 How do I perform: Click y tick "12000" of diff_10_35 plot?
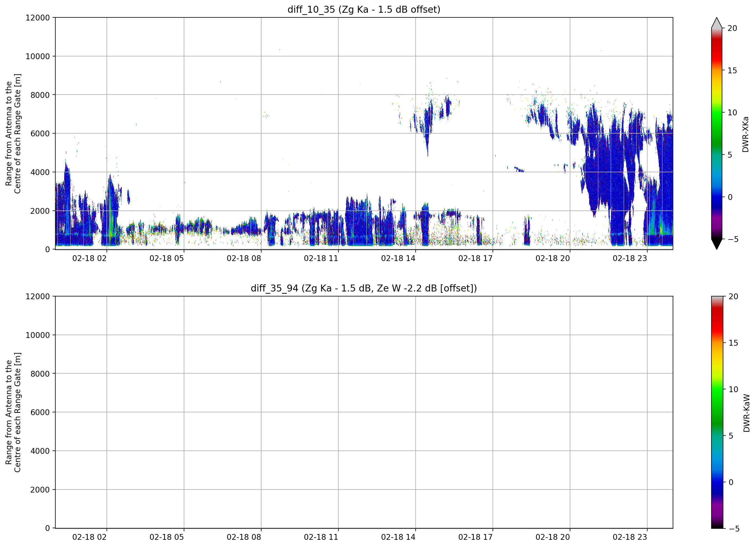(x=38, y=18)
